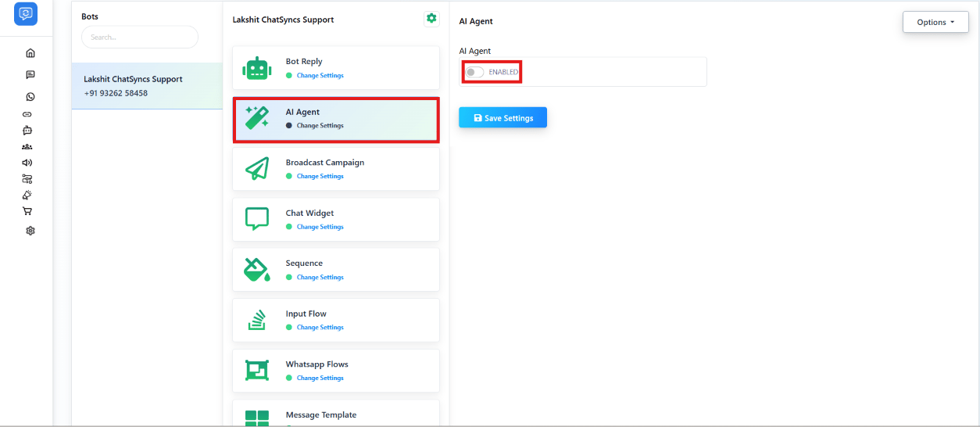Toggle the AI Agent ENABLED switch

tap(474, 72)
